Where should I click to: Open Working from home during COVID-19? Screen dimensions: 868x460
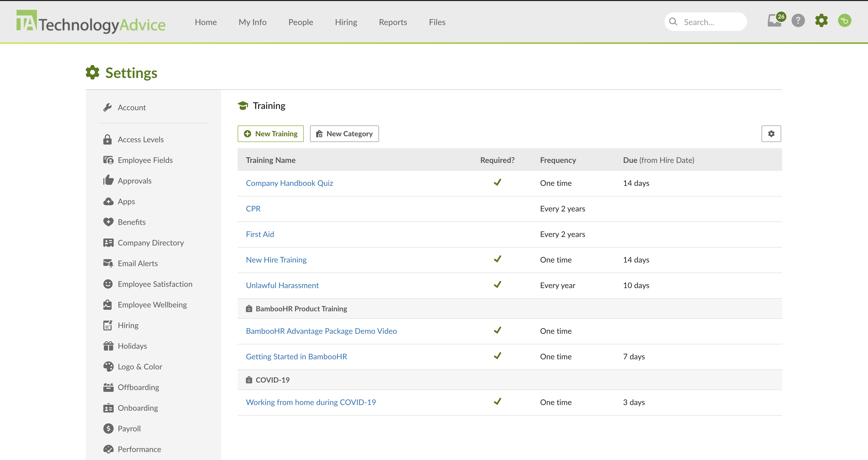click(311, 402)
